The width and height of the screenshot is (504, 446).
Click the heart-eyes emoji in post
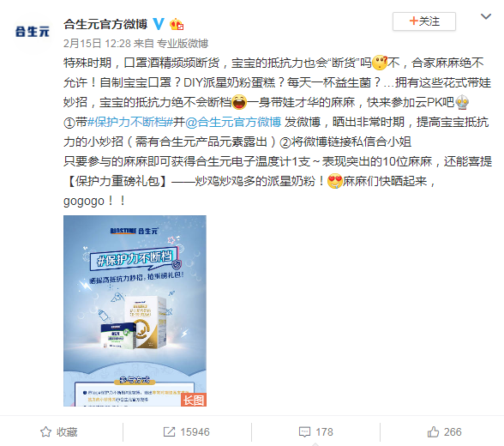[x=334, y=181]
